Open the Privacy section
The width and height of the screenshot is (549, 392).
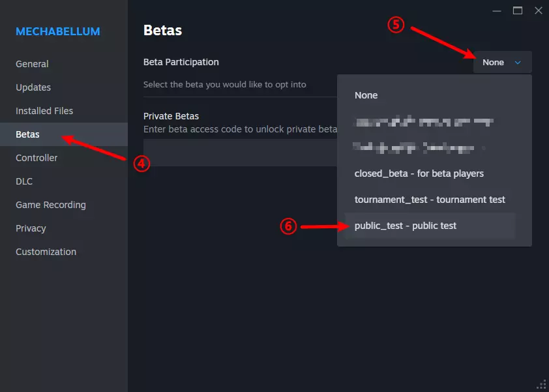[x=31, y=228]
